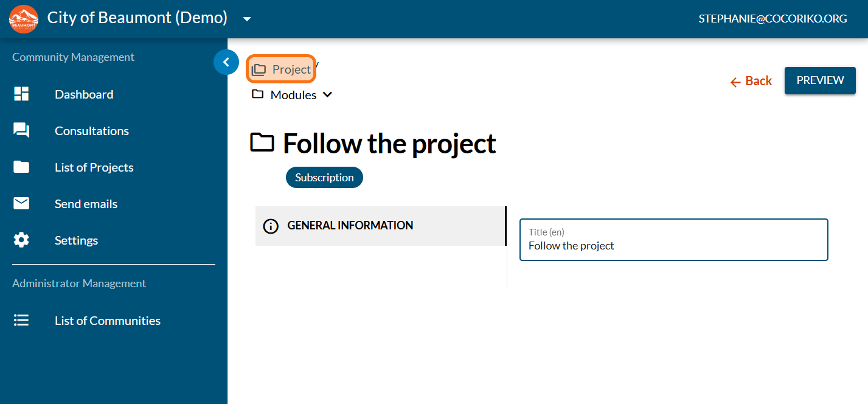The width and height of the screenshot is (868, 404).
Task: Open the community switcher dropdown arrow
Action: tap(247, 19)
